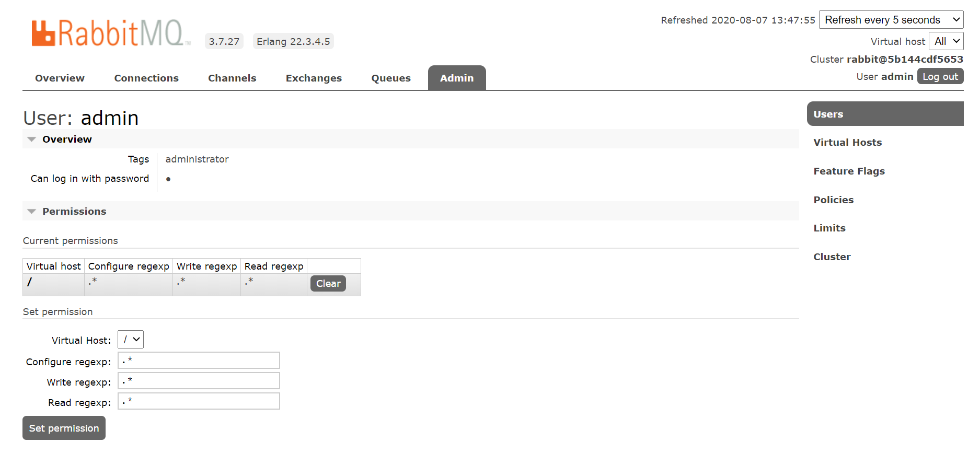This screenshot has height=453, width=980.
Task: Click the Write regexp column header
Action: point(207,266)
